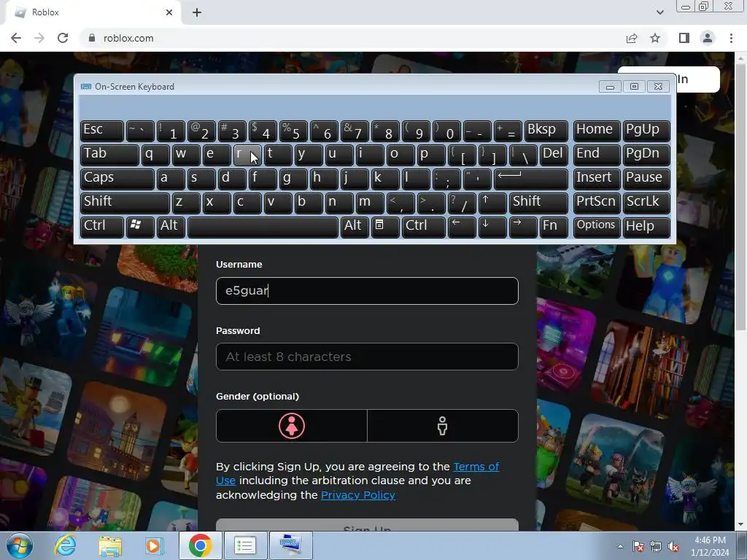Click the Password input field
Screen dimensions: 747x560
367,357
